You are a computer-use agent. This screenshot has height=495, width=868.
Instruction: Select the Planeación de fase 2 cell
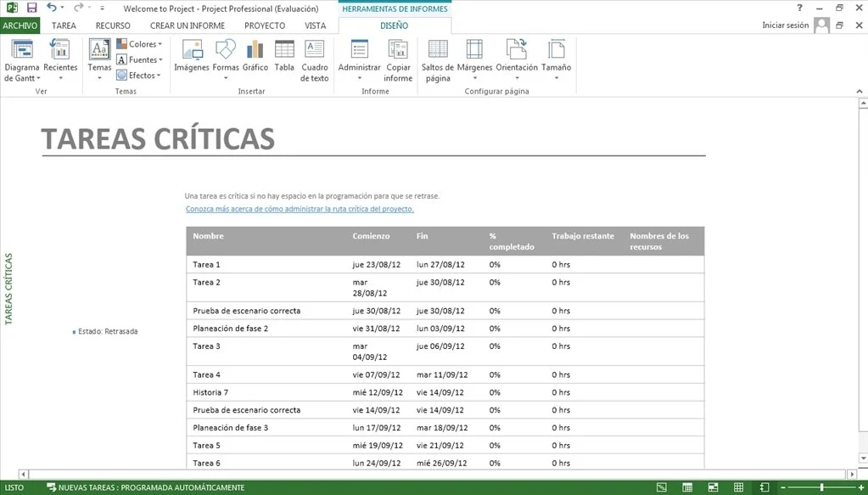tap(230, 329)
